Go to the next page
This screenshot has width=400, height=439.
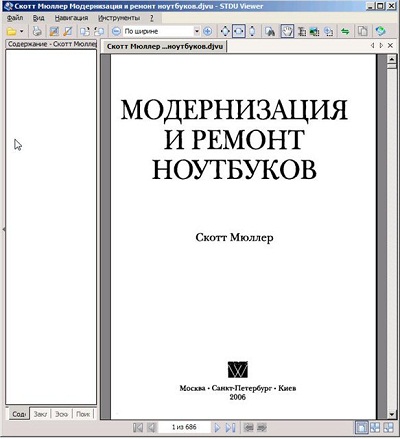tap(217, 428)
